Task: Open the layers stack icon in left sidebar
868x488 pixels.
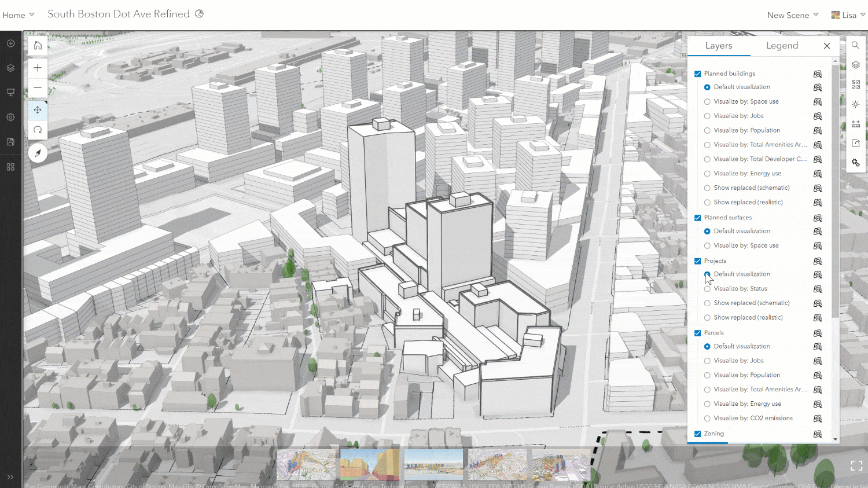Action: pyautogui.click(x=10, y=68)
